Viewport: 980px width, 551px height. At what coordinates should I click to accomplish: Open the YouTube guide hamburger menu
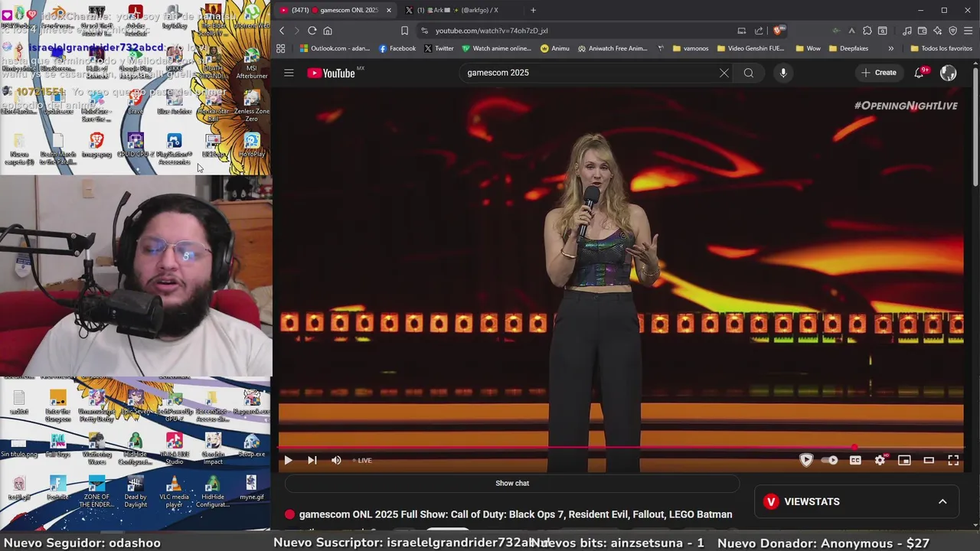coord(289,73)
